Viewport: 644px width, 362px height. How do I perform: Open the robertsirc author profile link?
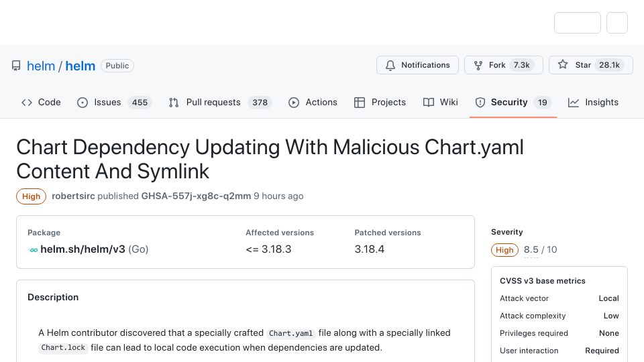pyautogui.click(x=73, y=196)
